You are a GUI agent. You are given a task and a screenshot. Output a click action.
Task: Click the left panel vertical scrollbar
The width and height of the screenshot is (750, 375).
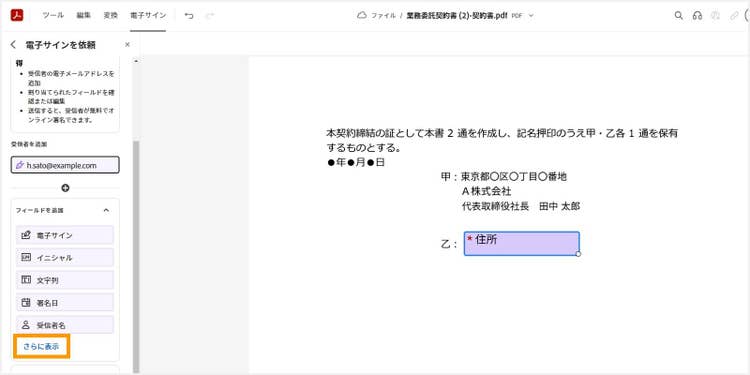click(136, 256)
